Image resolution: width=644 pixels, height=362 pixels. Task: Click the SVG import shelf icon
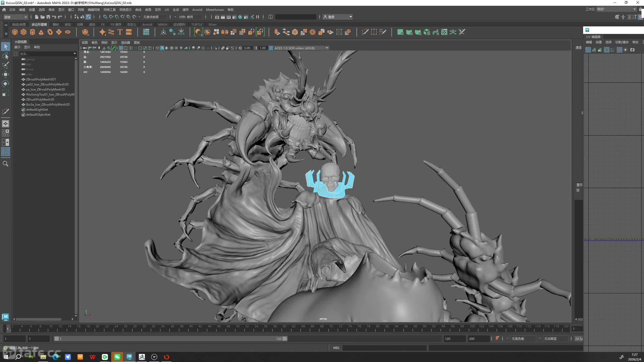point(129,32)
